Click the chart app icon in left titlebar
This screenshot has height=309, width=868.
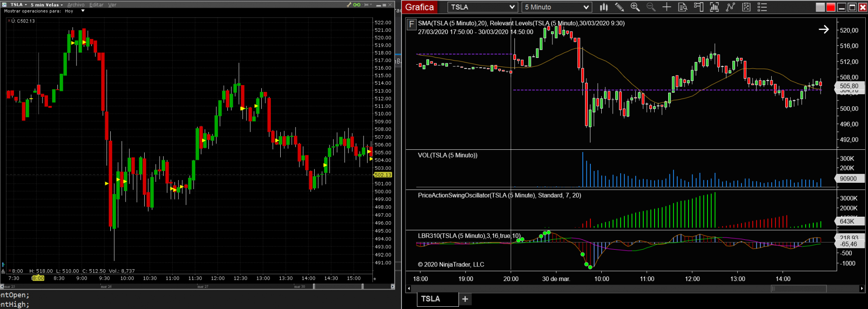pos(5,5)
